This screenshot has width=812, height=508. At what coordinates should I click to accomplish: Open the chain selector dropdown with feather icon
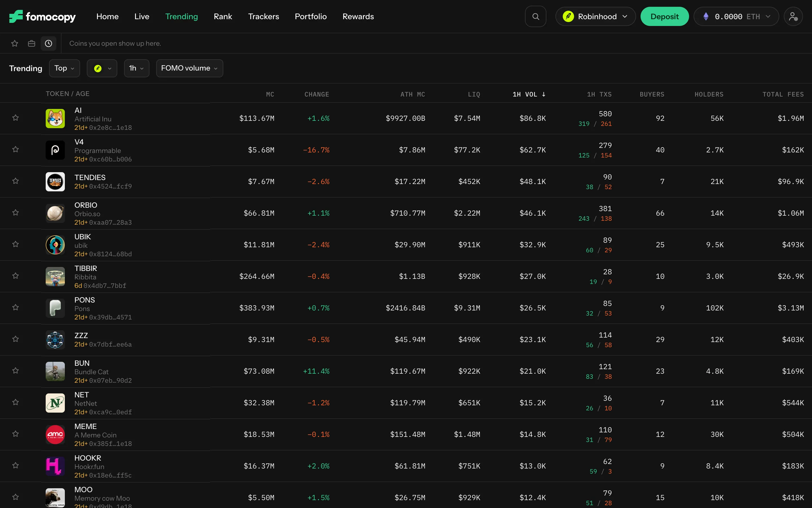pos(102,68)
